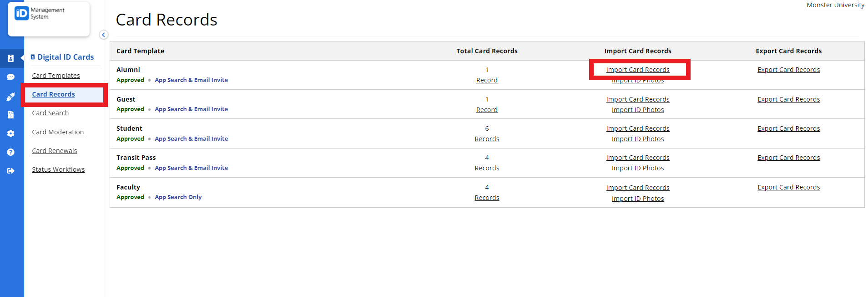The image size is (868, 297).
Task: Click Export Card Records for Faculty
Action: [x=788, y=187]
